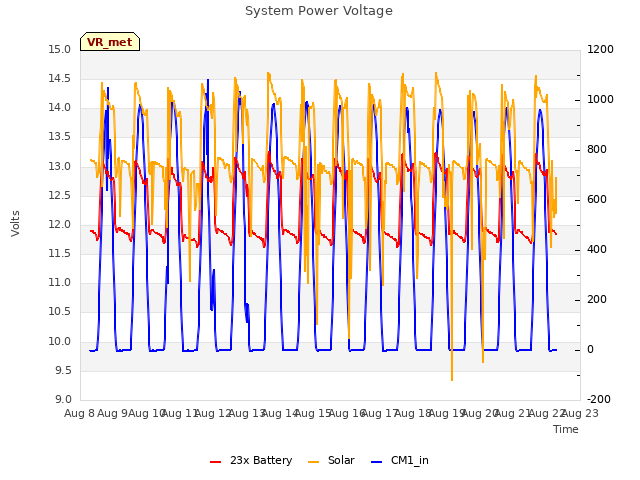This screenshot has width=640, height=480.
Task: Click the 11.0 left axis label
Action: point(60,283)
